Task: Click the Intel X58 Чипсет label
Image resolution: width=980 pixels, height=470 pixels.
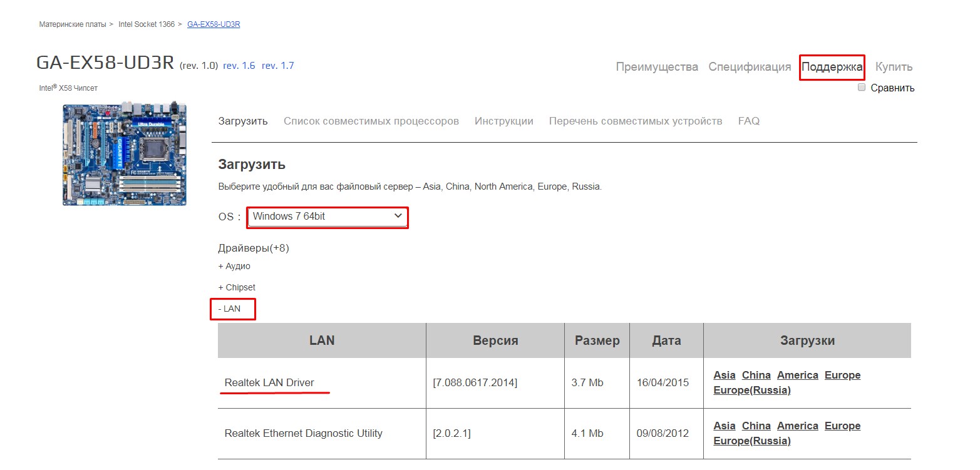Action: [68, 88]
